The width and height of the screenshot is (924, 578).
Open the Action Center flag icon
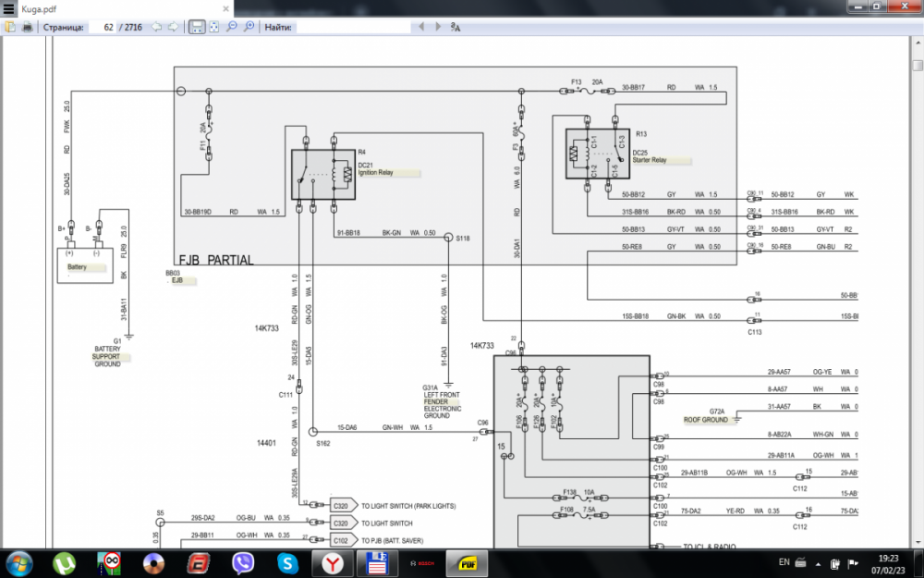[x=852, y=563]
